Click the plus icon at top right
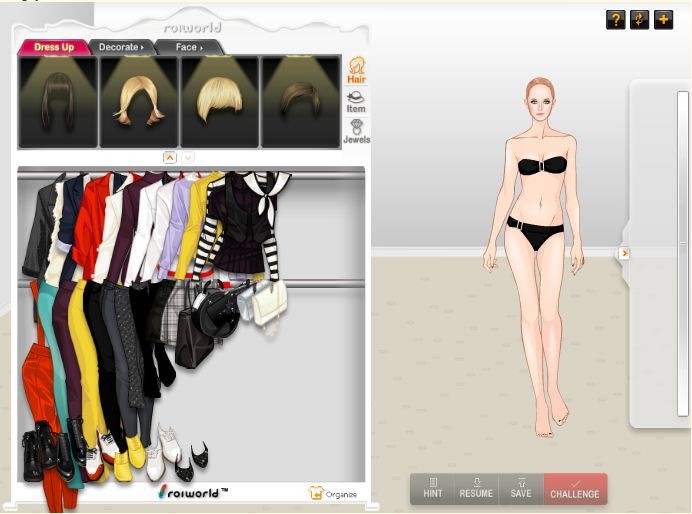Image resolution: width=692 pixels, height=514 pixels. 663,19
